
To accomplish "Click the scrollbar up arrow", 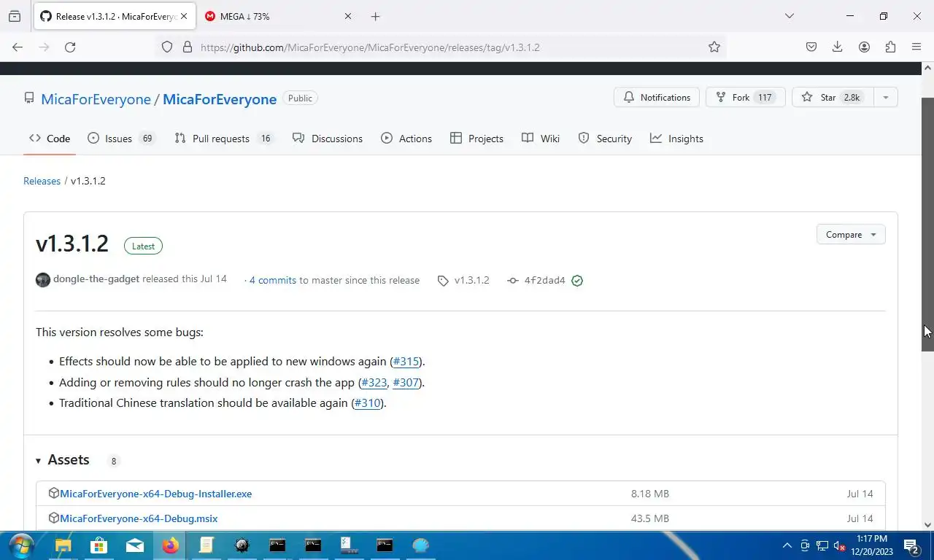I will [x=927, y=68].
